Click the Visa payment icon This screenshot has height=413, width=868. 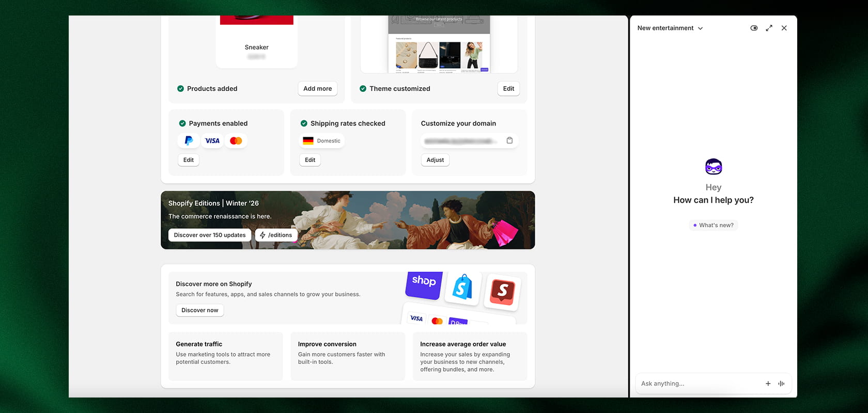tap(212, 140)
